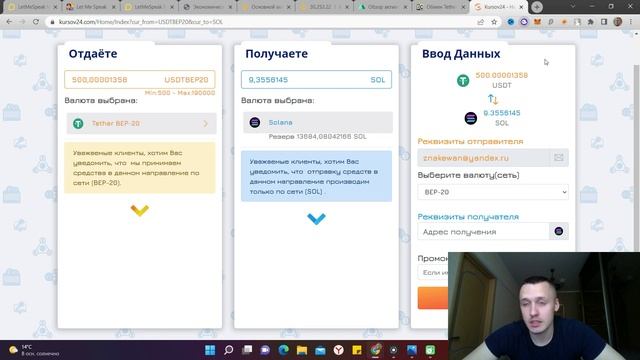
Task: Edit give amount 500.00001358 field
Action: 140,80
